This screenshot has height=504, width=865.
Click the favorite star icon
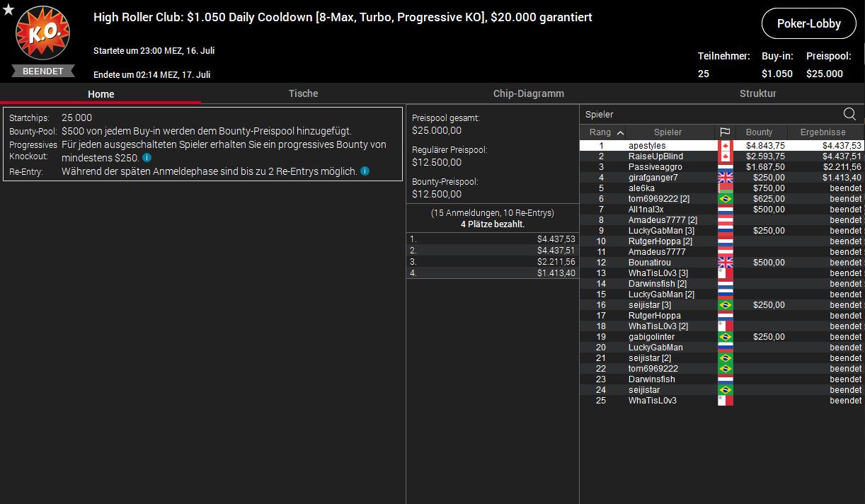coord(8,9)
